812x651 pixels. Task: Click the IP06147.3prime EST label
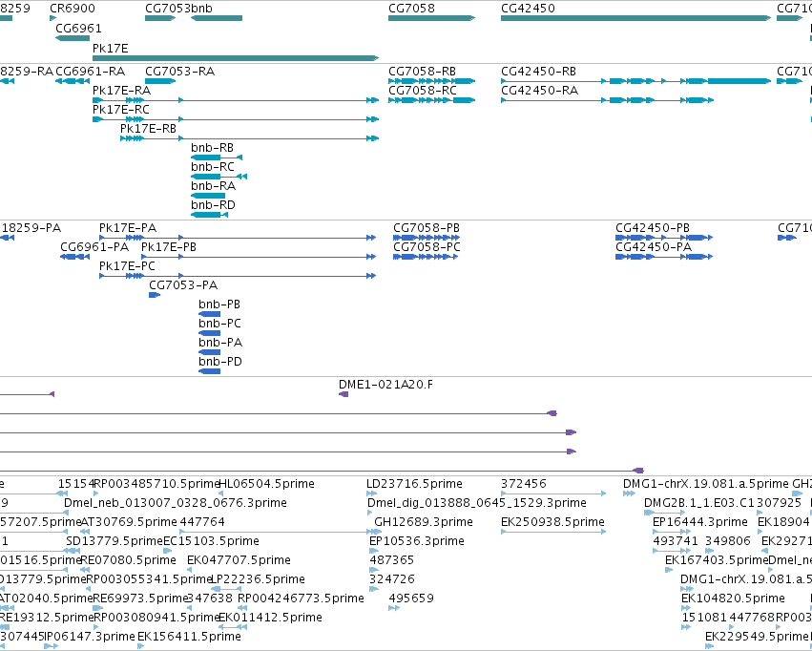(90, 637)
